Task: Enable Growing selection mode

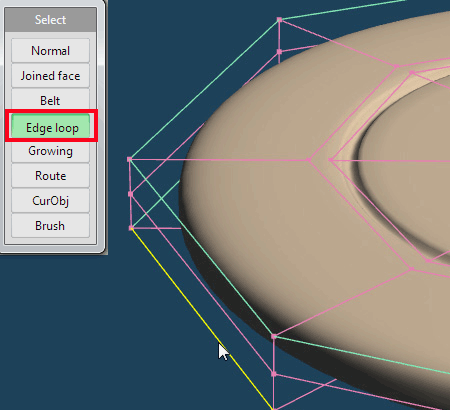Action: click(x=50, y=151)
